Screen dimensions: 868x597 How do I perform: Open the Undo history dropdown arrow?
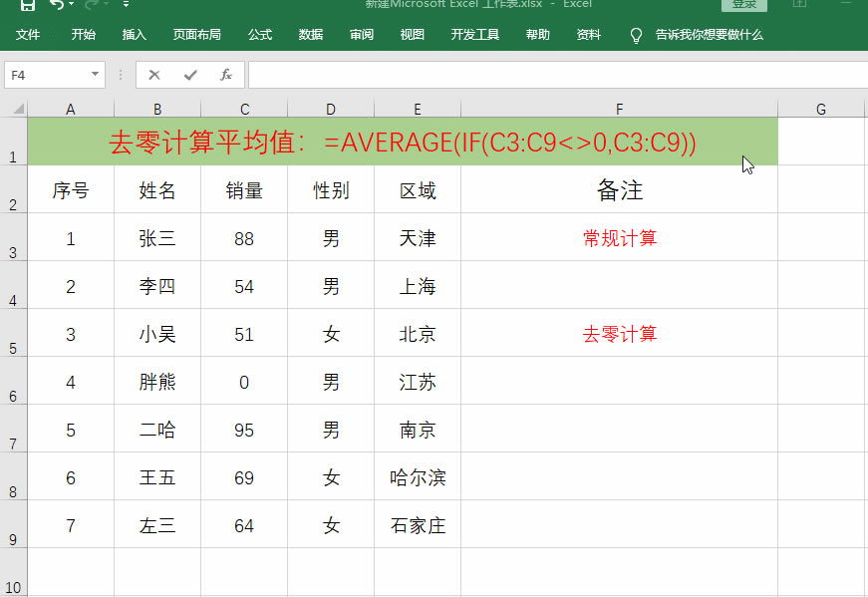pos(71,4)
